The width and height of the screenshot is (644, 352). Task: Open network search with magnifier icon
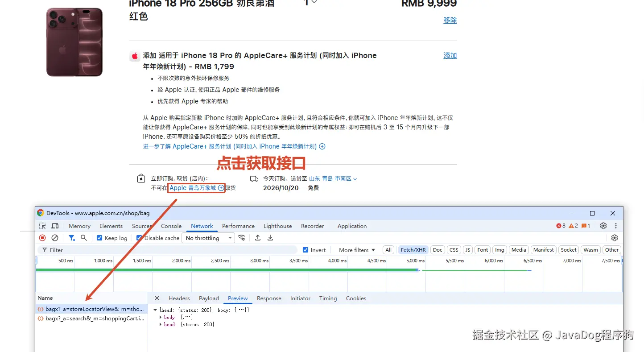[x=83, y=238]
